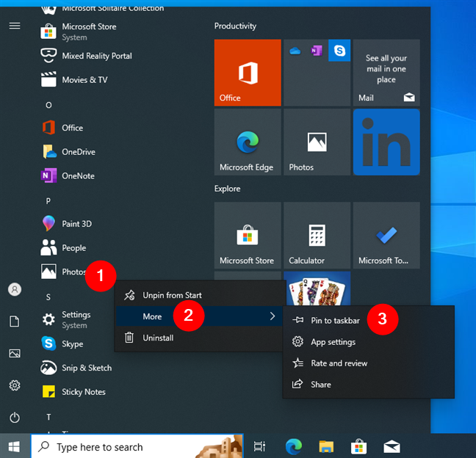Open OneNote from the app list
The width and height of the screenshot is (476, 458).
click(x=68, y=176)
